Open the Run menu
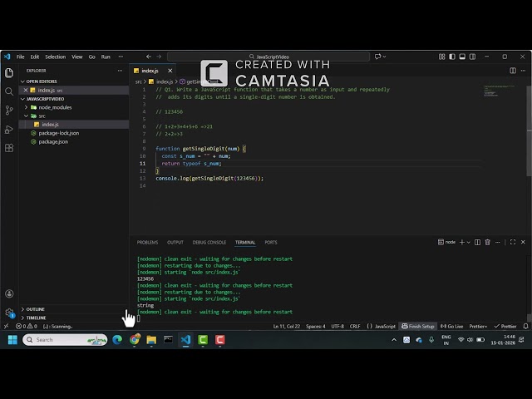 coord(106,57)
